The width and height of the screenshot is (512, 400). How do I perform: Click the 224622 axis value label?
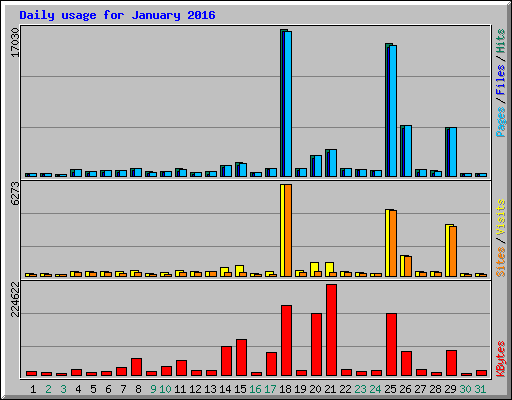15,299
